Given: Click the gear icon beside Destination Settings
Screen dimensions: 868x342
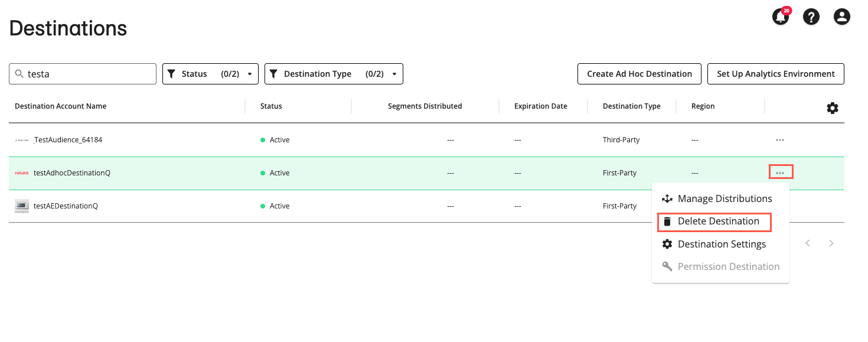Looking at the screenshot, I should (x=667, y=244).
